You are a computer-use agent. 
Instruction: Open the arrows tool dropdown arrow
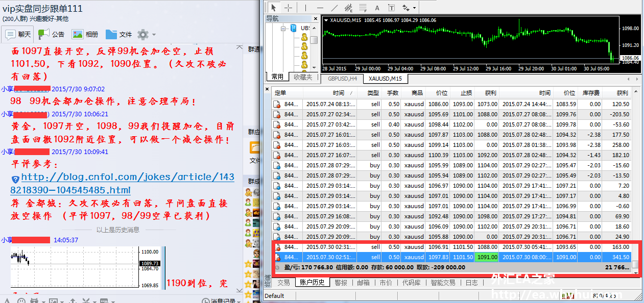pos(414,8)
